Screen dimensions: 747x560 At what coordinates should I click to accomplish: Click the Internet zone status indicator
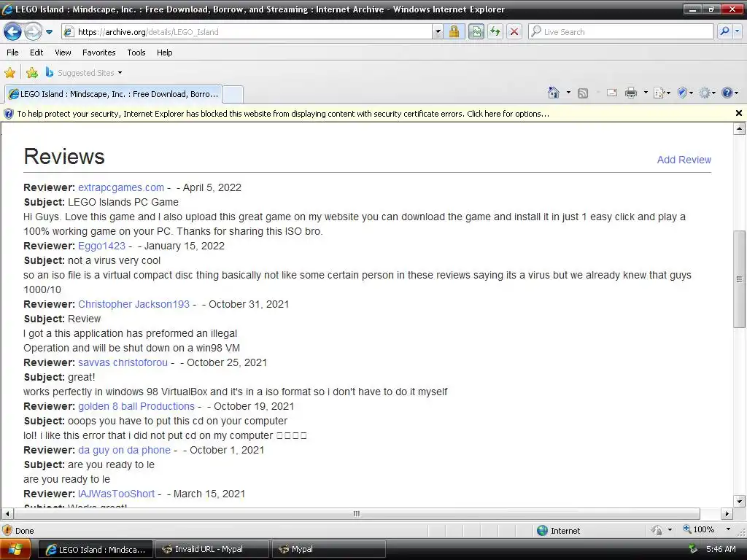pos(558,531)
